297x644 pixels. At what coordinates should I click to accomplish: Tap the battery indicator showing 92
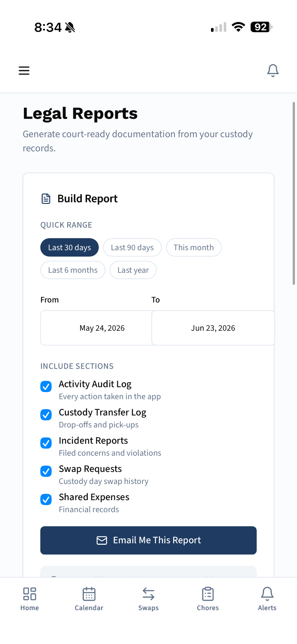[x=261, y=27]
